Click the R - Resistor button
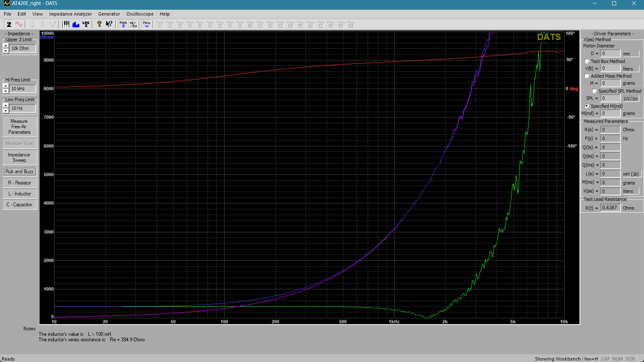Image resolution: width=644 pixels, height=362 pixels. point(19,183)
